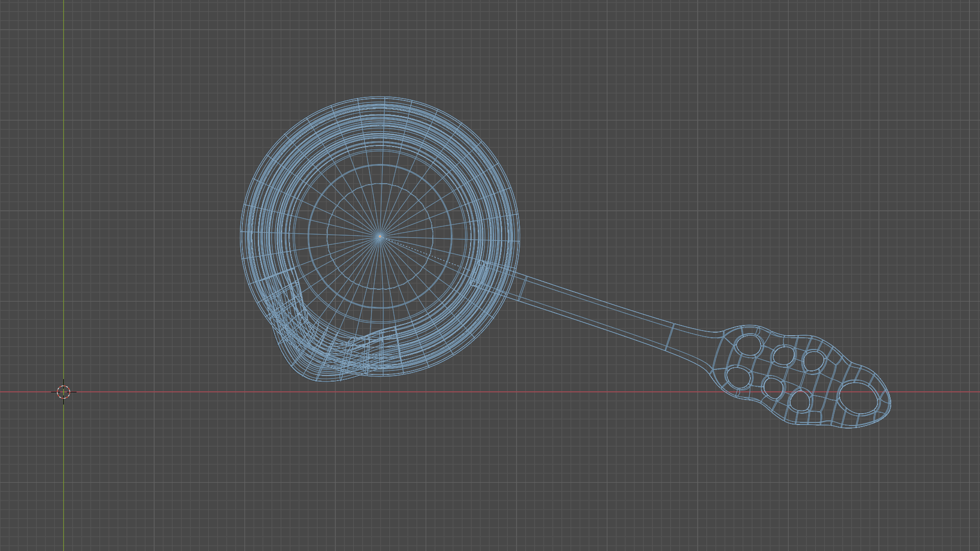Click the 3D cursor crosshair at world origin
The image size is (980, 551).
pyautogui.click(x=63, y=392)
